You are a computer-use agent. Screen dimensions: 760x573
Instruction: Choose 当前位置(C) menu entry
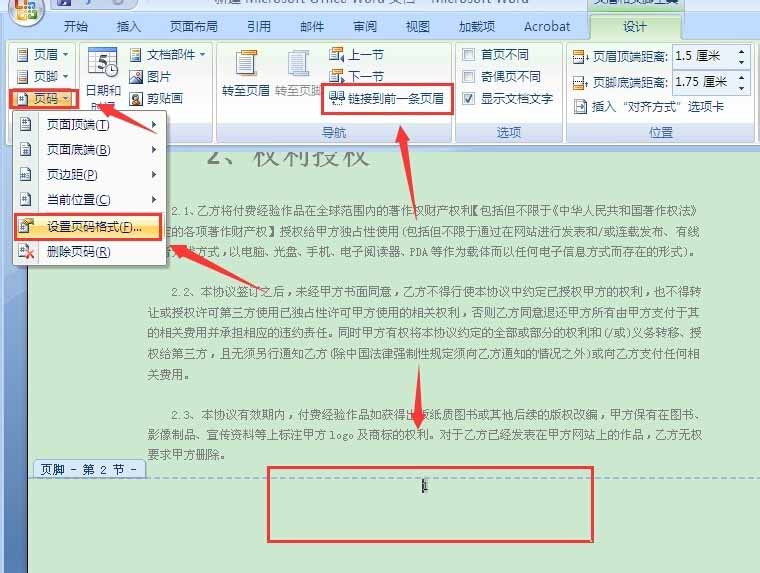pyautogui.click(x=90, y=199)
